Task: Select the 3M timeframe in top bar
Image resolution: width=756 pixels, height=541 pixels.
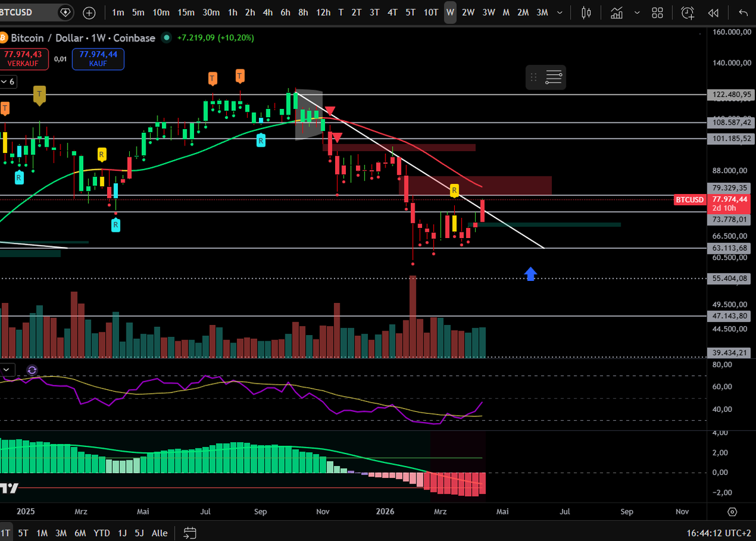Action: point(542,13)
